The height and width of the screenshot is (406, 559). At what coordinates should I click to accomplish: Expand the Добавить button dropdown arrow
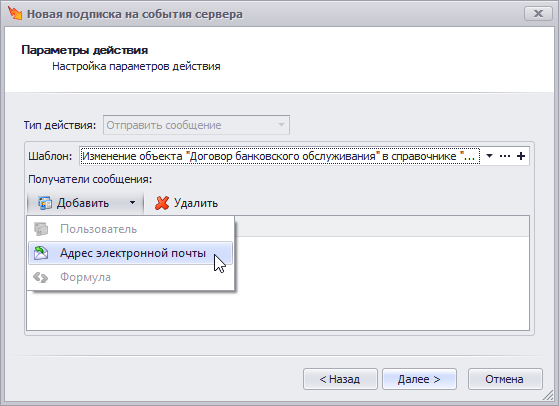pyautogui.click(x=132, y=203)
